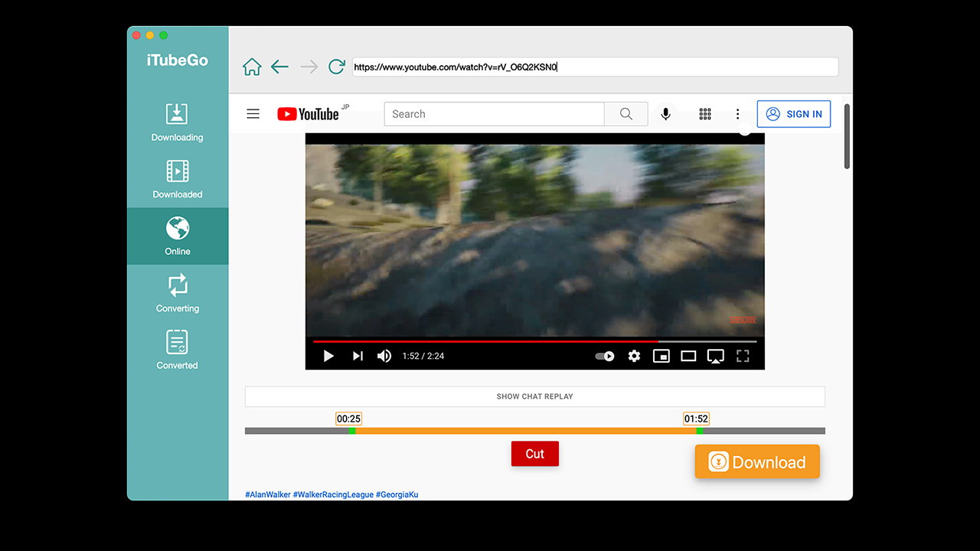Play the video with the play button
The height and width of the screenshot is (551, 980).
point(328,356)
